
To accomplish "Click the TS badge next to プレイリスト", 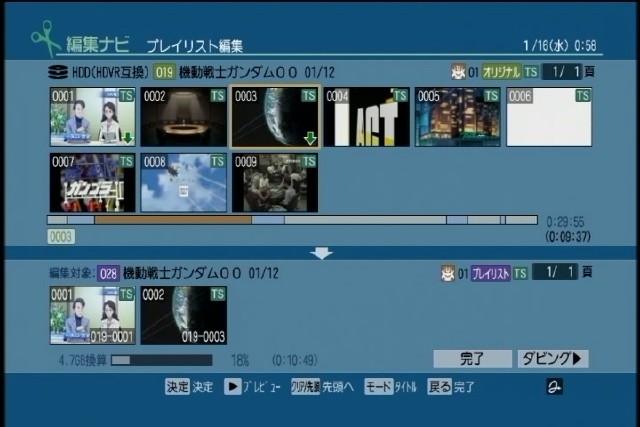I will coord(520,273).
